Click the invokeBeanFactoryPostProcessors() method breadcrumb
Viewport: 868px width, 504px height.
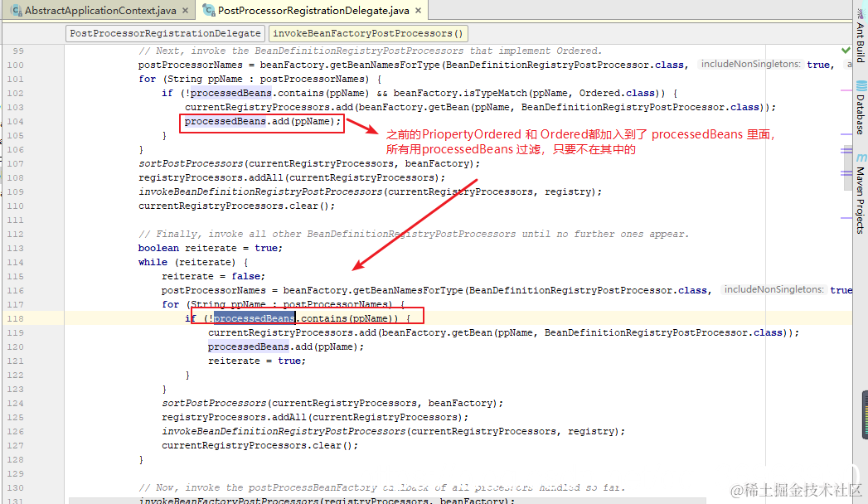368,33
